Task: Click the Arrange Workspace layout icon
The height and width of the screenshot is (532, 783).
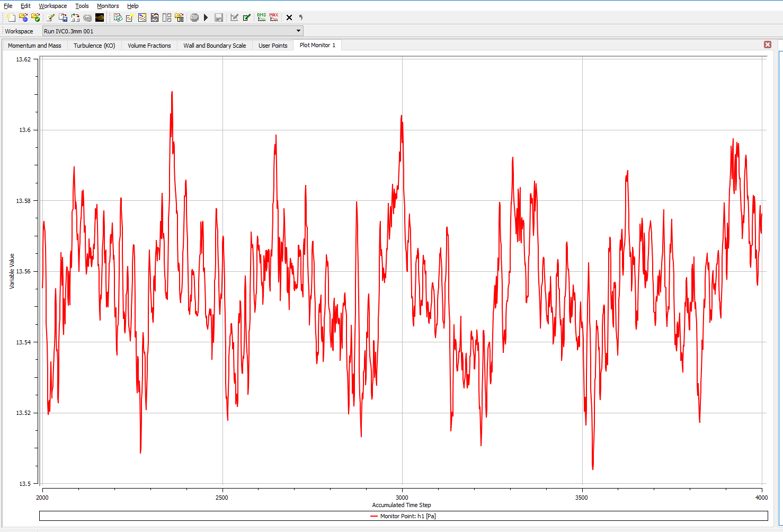Action: click(x=167, y=17)
